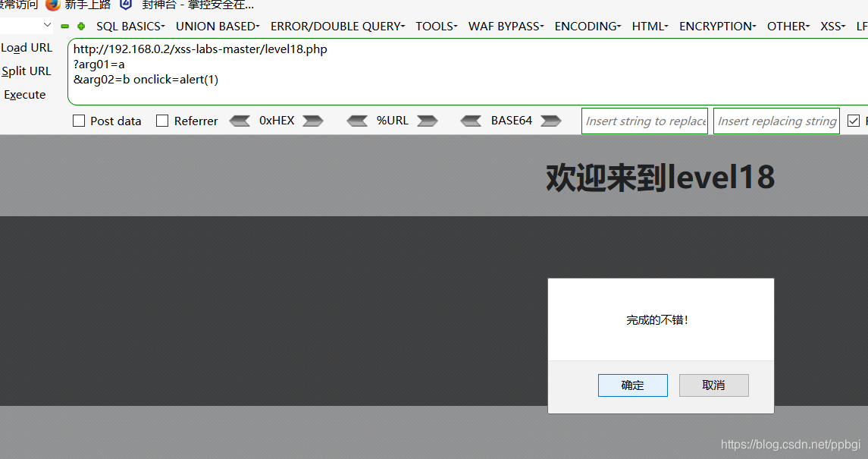Click the Execute button
Image resolution: width=868 pixels, height=459 pixels.
25,95
